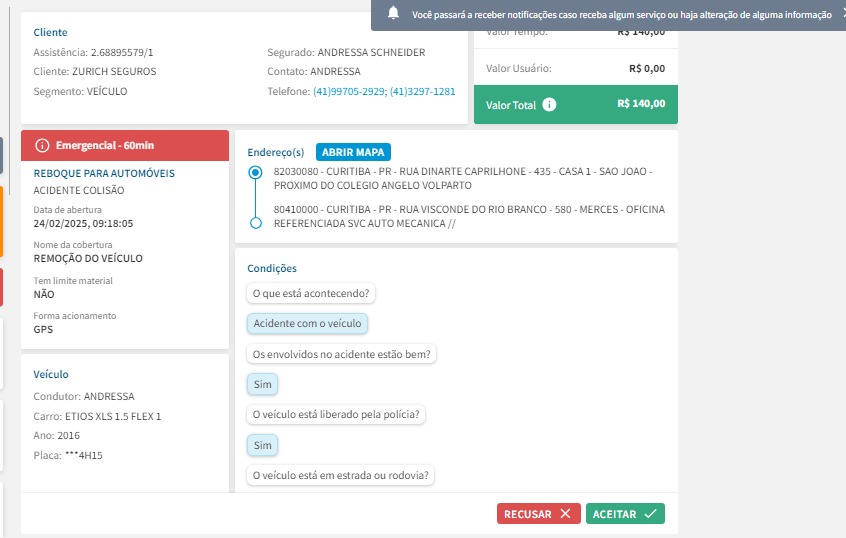Click the "O veículo está em estrada ou rodovia?" question
Image resolution: width=846 pixels, height=538 pixels.
[339, 476]
